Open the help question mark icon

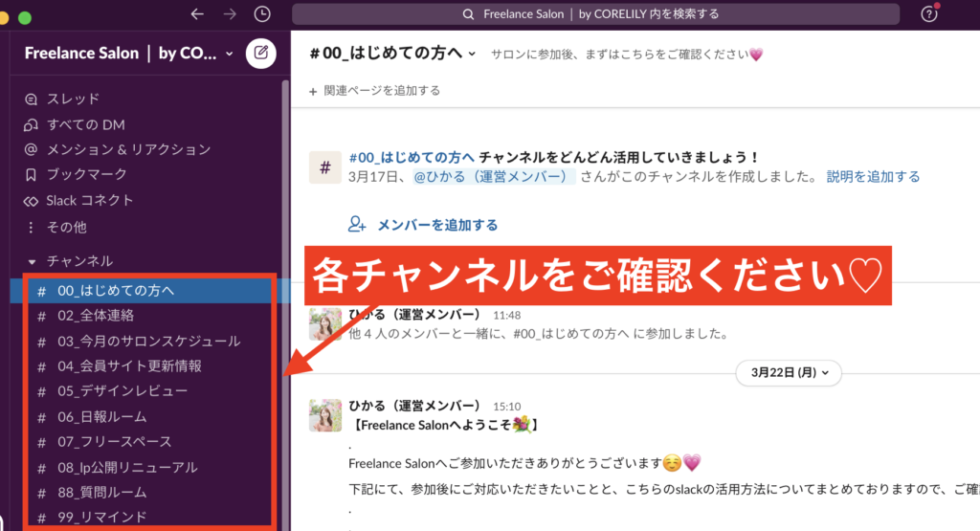[x=928, y=14]
